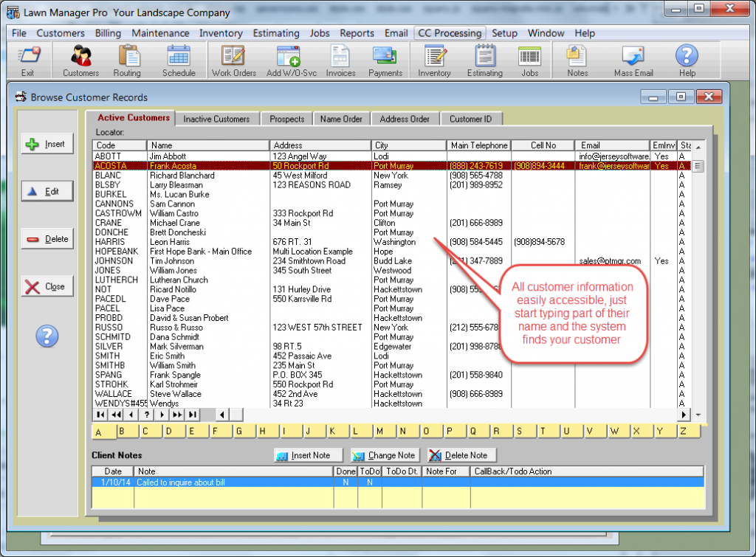This screenshot has height=557, width=756.
Task: Click the Delete Note button
Action: pyautogui.click(x=461, y=455)
